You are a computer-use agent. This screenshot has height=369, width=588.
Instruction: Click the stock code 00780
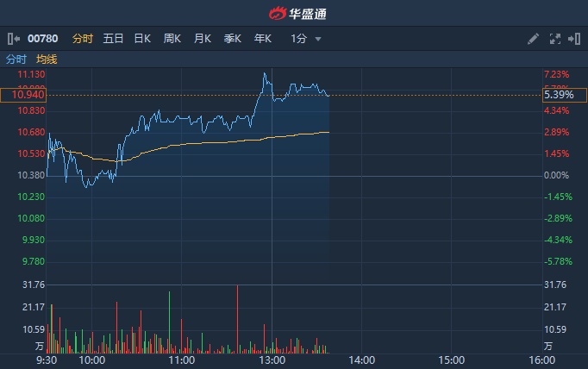42,39
